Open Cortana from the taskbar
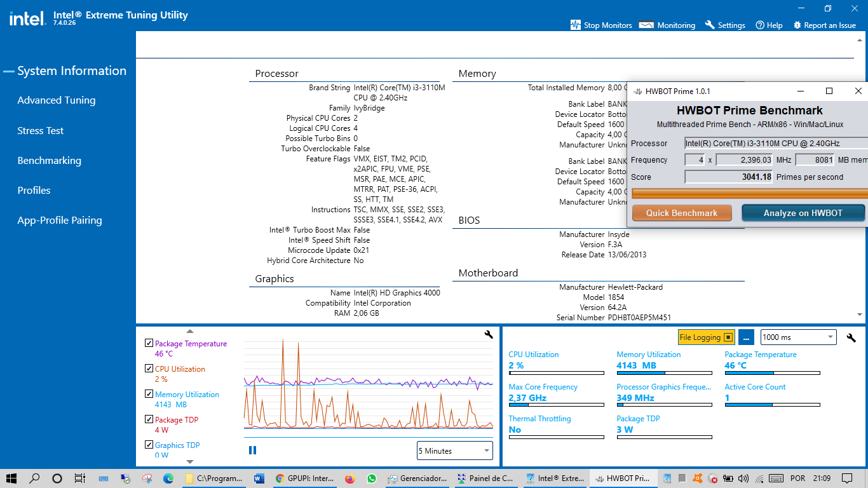Screen dimensions: 868x488 [x=57, y=478]
